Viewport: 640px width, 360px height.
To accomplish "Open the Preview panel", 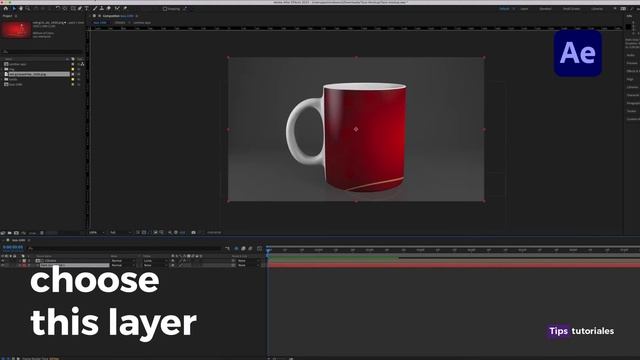I will (632, 63).
